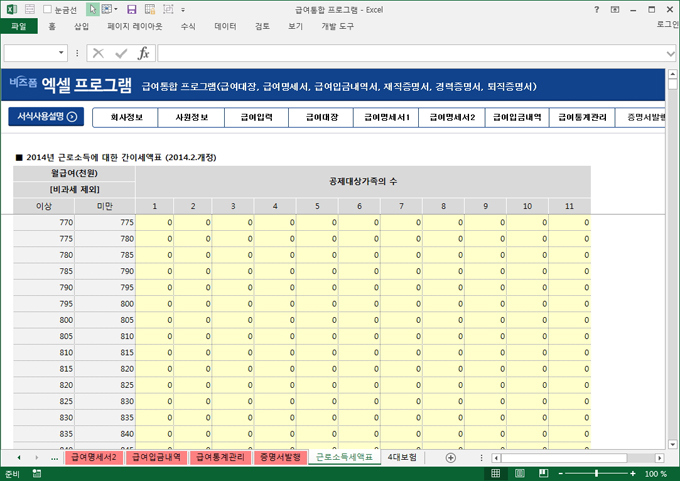
Task: Switch to the 4대보험 sheet tab
Action: [401, 457]
